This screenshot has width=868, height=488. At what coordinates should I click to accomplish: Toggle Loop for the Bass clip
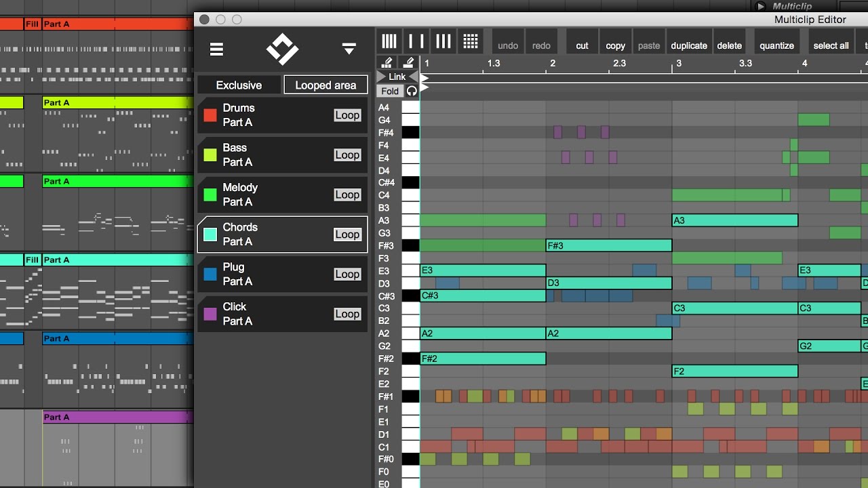(x=347, y=155)
